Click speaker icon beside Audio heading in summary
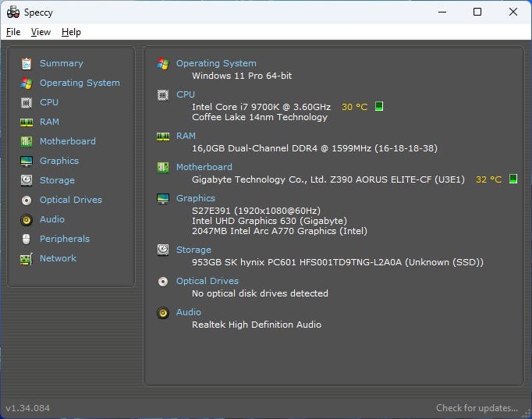532x419 pixels. click(x=163, y=312)
